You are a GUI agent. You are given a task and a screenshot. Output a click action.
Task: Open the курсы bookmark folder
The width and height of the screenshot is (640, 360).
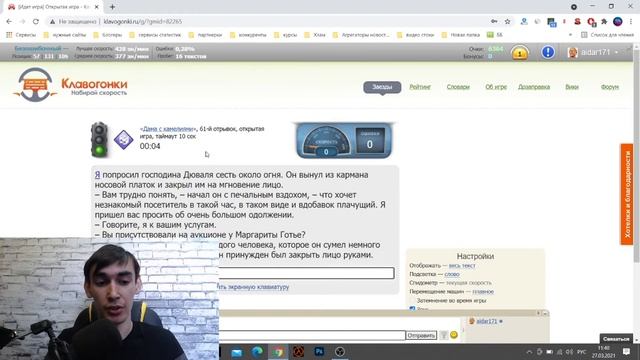click(x=286, y=35)
